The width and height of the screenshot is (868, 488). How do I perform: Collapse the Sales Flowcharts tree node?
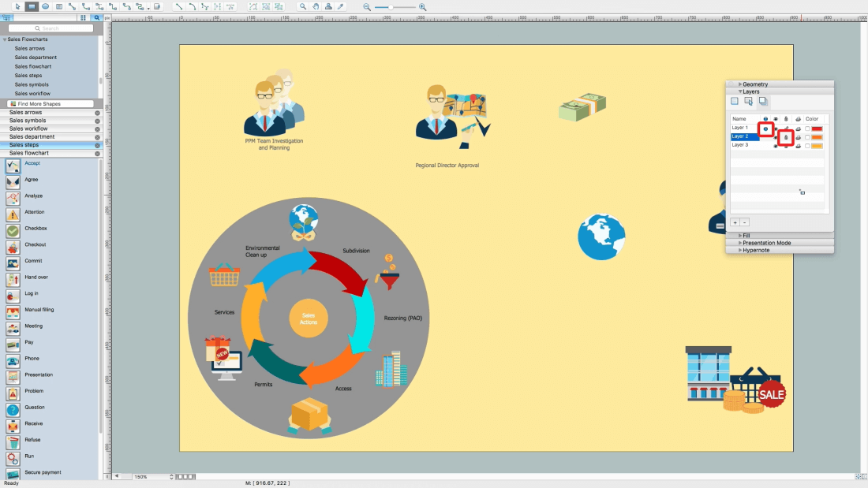click(x=5, y=39)
